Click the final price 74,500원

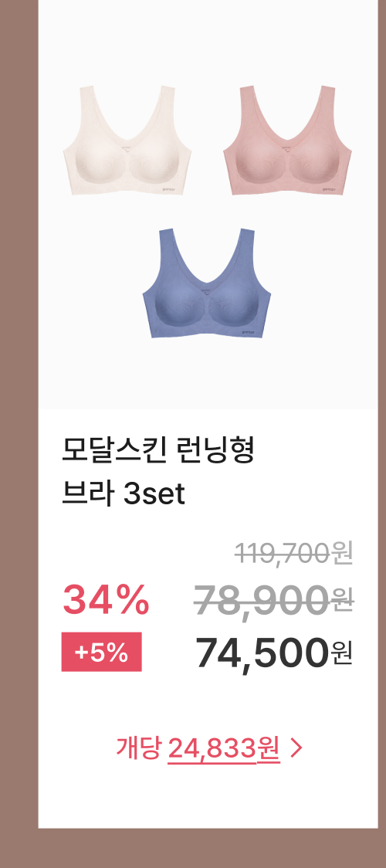pos(274,653)
